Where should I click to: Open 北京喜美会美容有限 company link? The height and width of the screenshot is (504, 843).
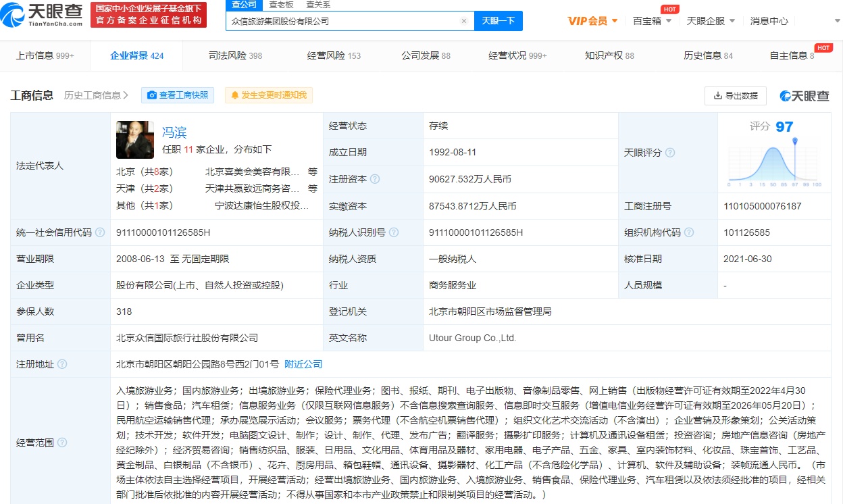coord(252,172)
